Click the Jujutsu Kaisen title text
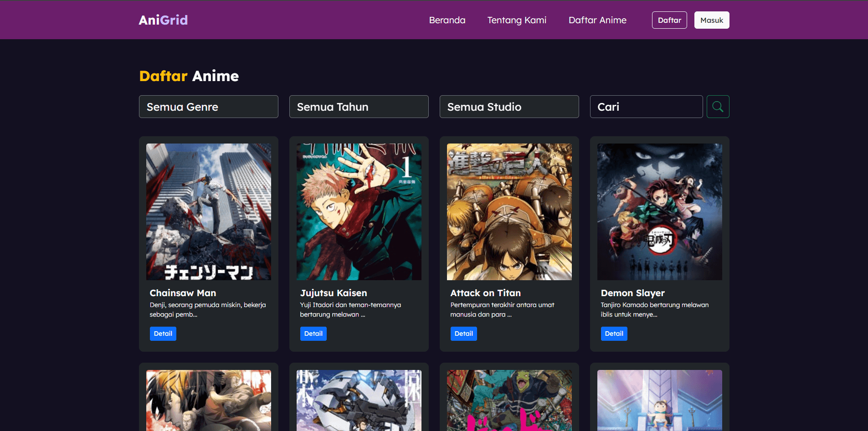 pyautogui.click(x=334, y=293)
